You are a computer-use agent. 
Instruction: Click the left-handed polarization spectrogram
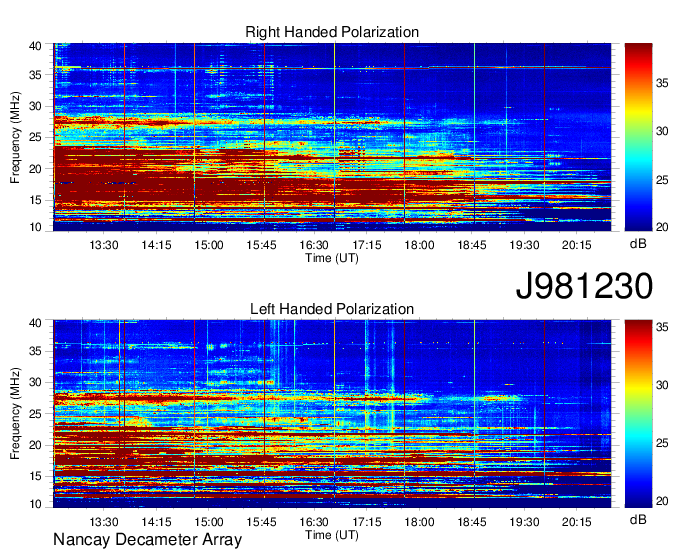click(x=332, y=414)
